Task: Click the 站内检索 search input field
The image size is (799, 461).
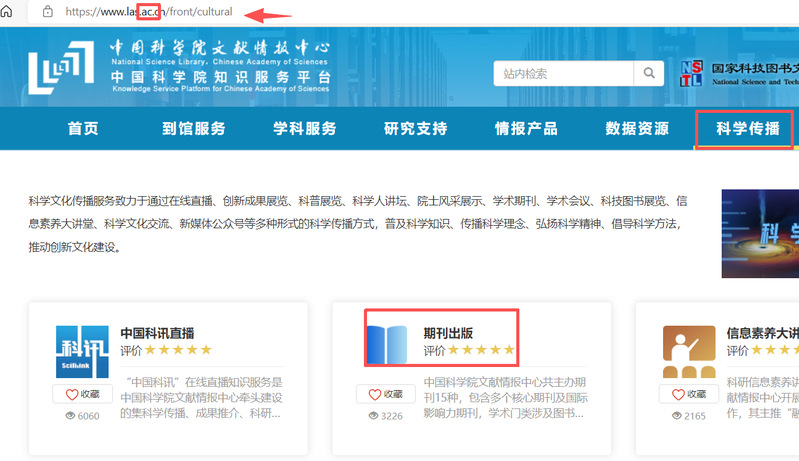Action: point(562,73)
